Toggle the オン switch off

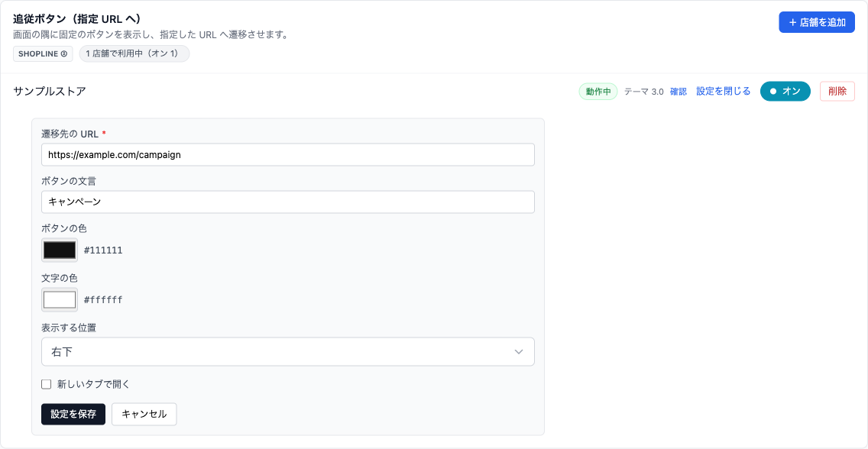click(x=785, y=91)
